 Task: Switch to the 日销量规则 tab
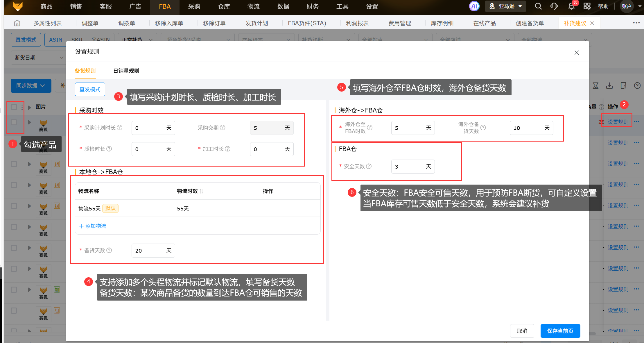pyautogui.click(x=126, y=71)
